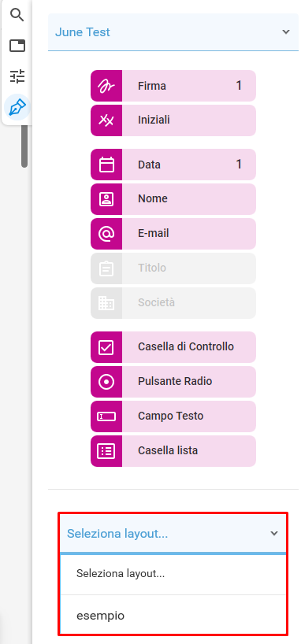This screenshot has width=301, height=644.
Task: Click the Pulsante Radio circle icon
Action: coord(106,382)
